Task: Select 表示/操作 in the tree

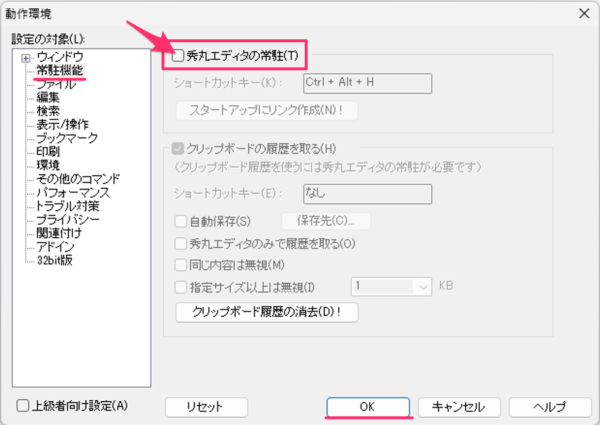Action: (x=61, y=125)
